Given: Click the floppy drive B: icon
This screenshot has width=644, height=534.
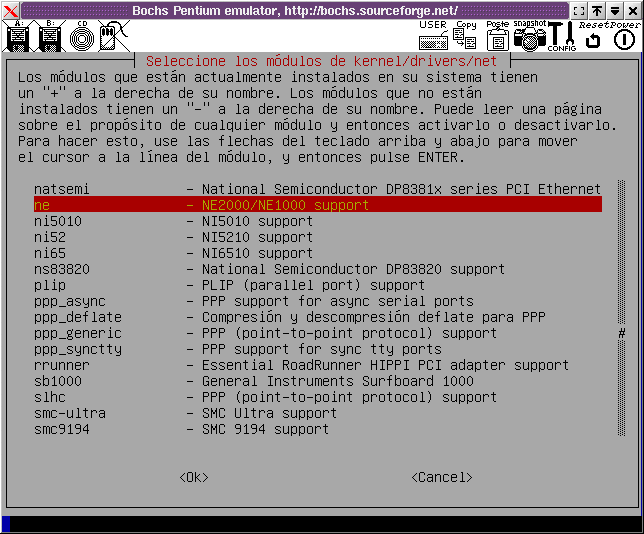Looking at the screenshot, I should point(50,38).
